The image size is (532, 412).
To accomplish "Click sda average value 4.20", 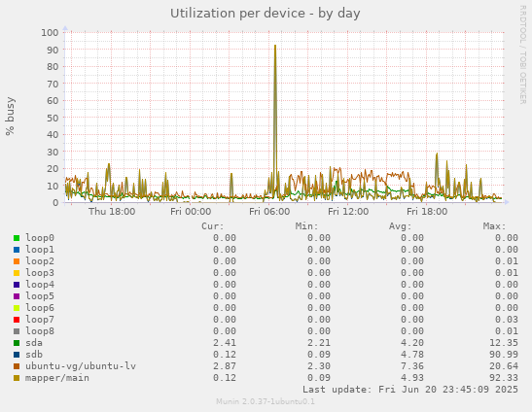I will click(412, 343).
